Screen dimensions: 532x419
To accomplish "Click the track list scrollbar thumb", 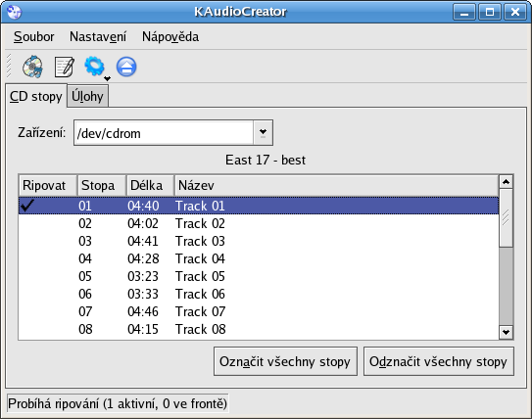I will click(506, 218).
